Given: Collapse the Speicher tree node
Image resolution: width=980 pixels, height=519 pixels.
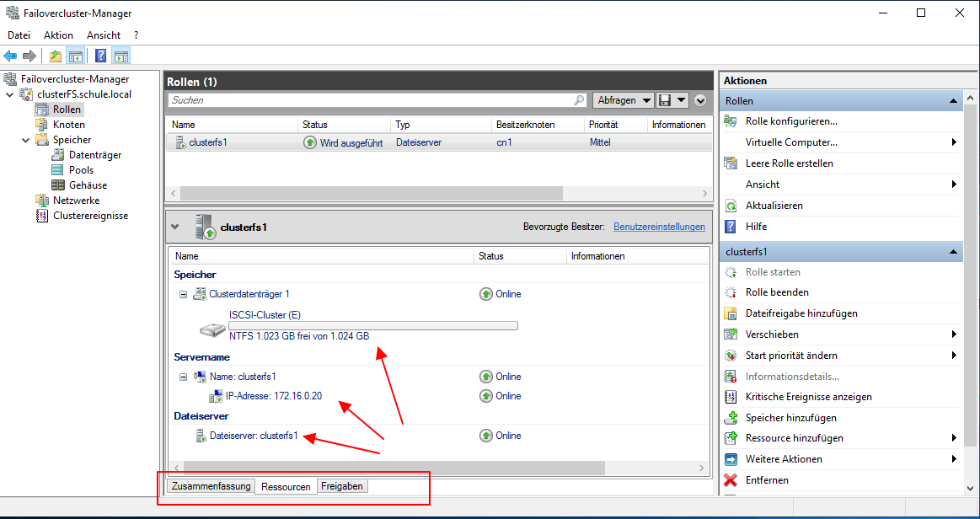Looking at the screenshot, I should 26,139.
